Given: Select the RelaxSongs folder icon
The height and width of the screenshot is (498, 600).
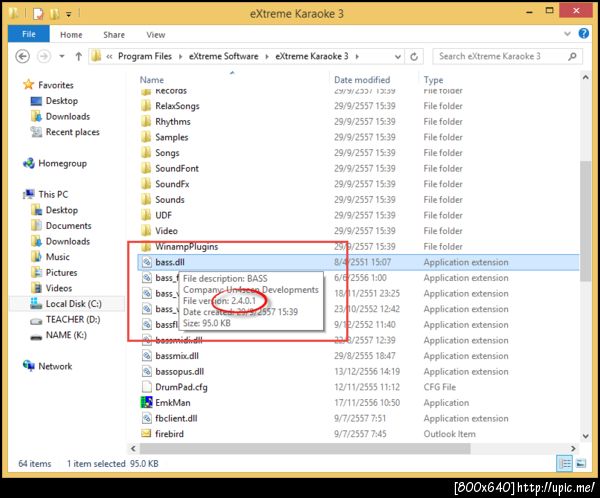Looking at the screenshot, I should (x=146, y=106).
